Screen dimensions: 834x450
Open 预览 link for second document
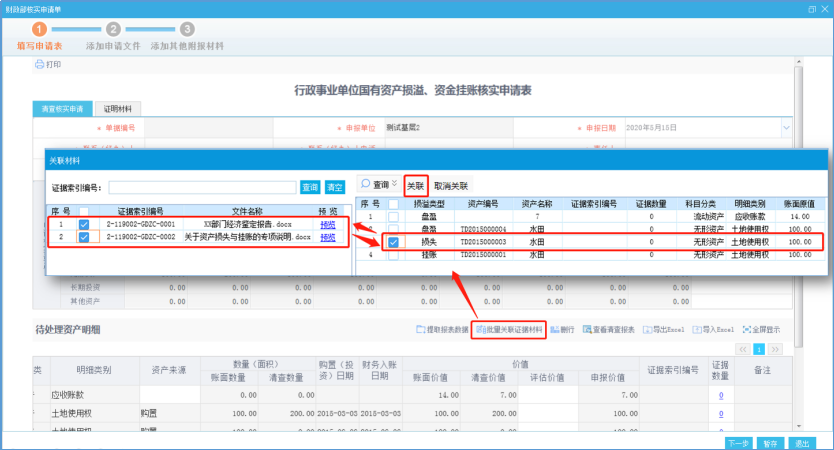coord(328,238)
